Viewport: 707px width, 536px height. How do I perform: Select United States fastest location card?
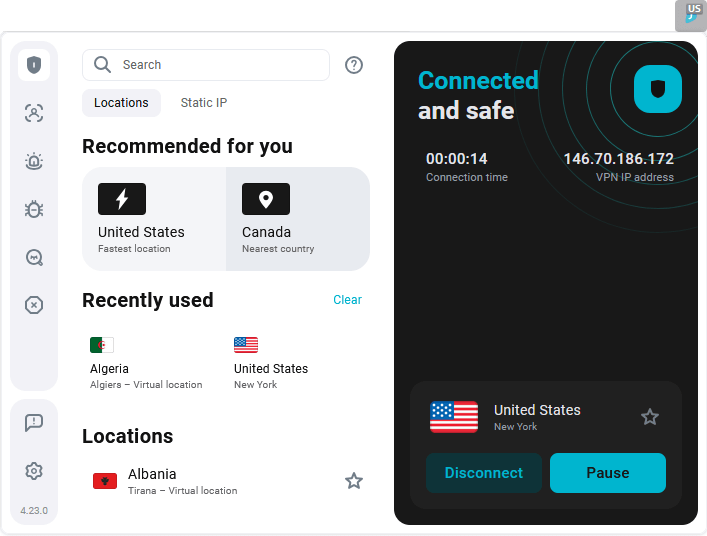[154, 219]
